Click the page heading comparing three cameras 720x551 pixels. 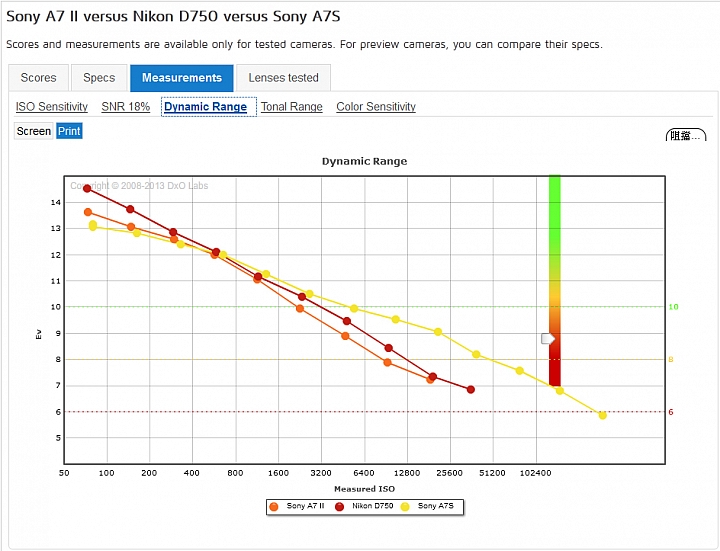pos(173,17)
